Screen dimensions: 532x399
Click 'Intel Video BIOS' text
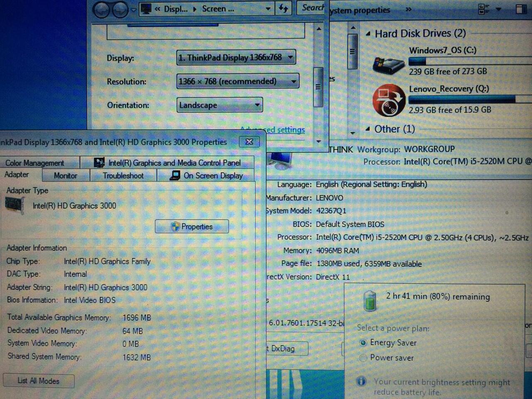click(x=90, y=300)
